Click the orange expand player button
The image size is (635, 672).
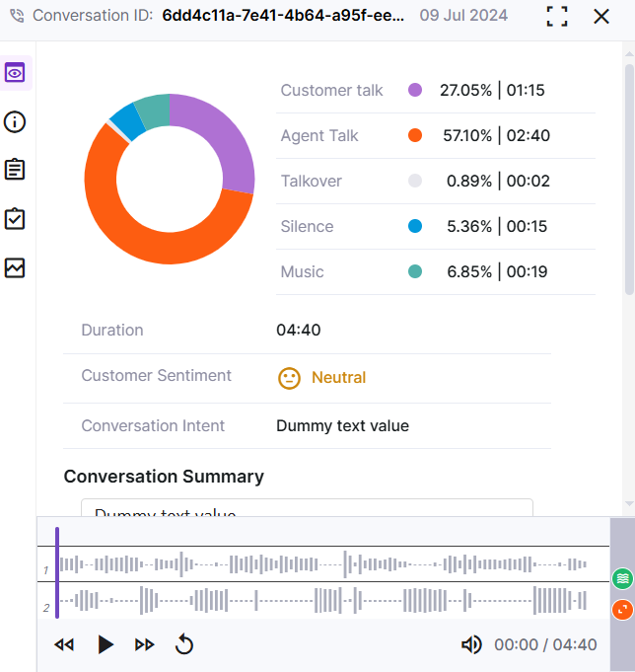tap(622, 610)
